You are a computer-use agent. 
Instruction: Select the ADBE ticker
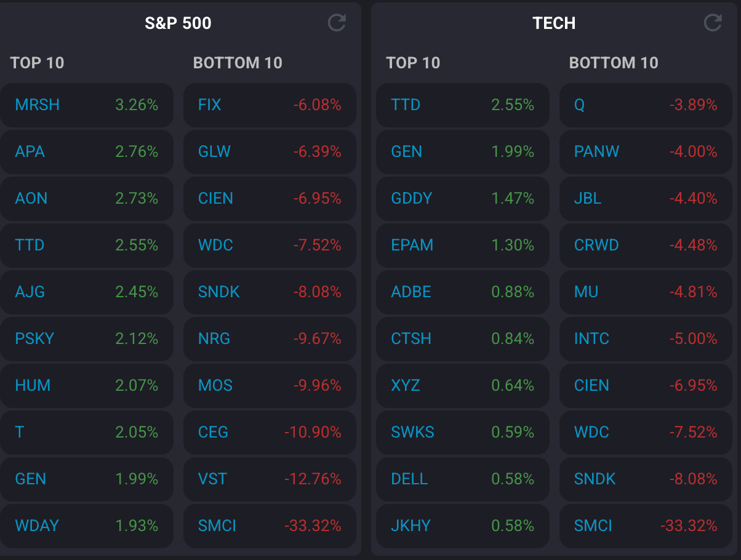point(411,292)
